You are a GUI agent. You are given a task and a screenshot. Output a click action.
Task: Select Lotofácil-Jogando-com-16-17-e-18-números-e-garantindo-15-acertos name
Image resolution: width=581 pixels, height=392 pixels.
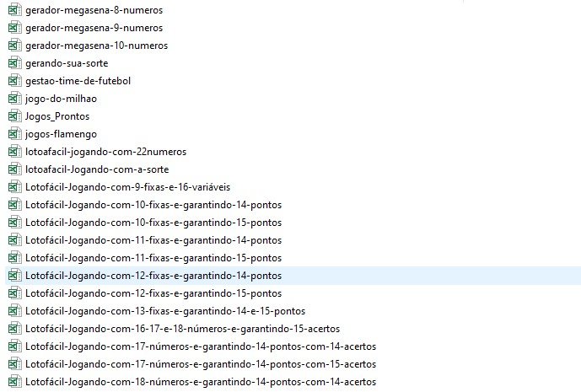(x=183, y=329)
